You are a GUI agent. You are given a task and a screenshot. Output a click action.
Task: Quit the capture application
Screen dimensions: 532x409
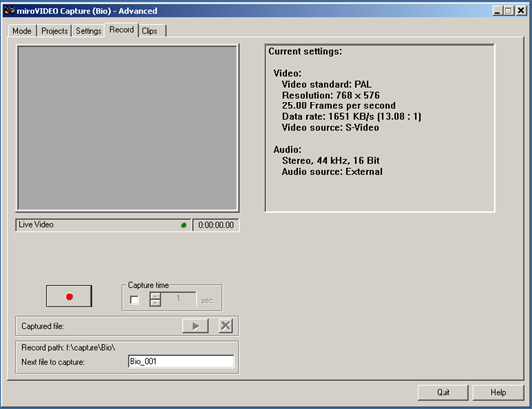[443, 393]
